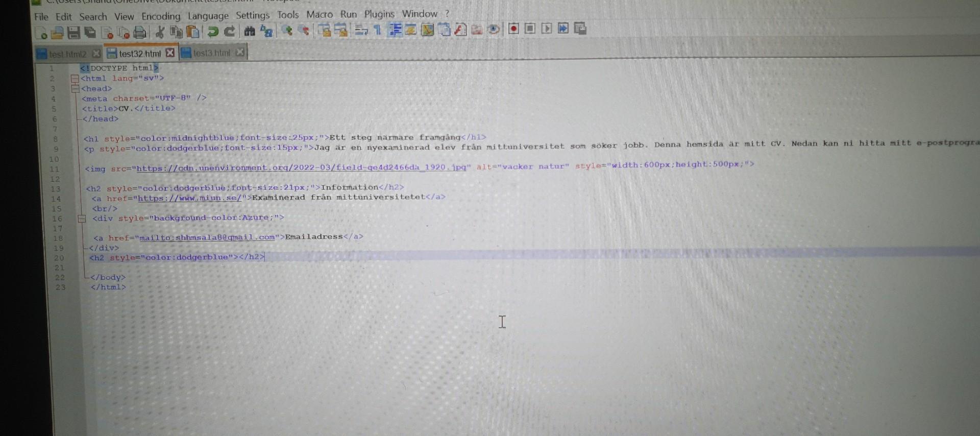This screenshot has width=980, height=436.
Task: Collapse the div fold marker on line 16
Action: (x=81, y=219)
